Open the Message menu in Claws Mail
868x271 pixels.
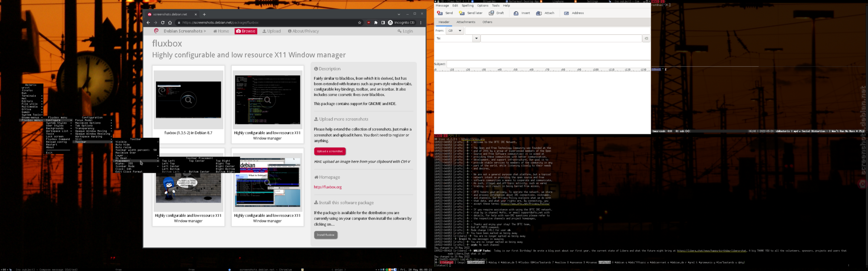coord(442,6)
